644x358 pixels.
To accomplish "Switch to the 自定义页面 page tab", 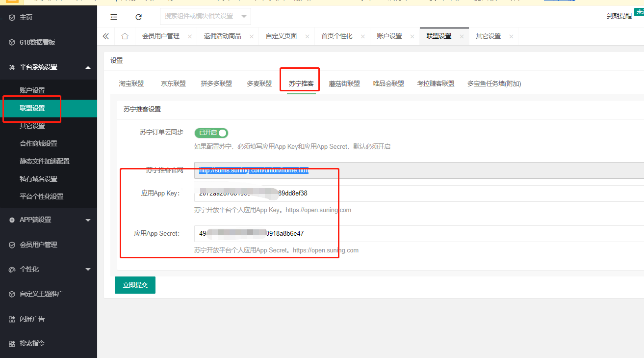I will (x=282, y=36).
